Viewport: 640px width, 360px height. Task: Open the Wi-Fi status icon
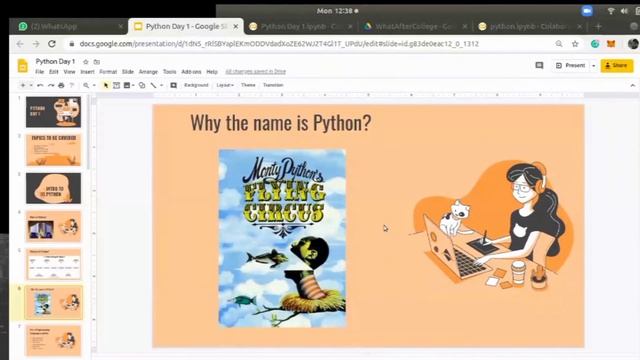pyautogui.click(x=611, y=11)
